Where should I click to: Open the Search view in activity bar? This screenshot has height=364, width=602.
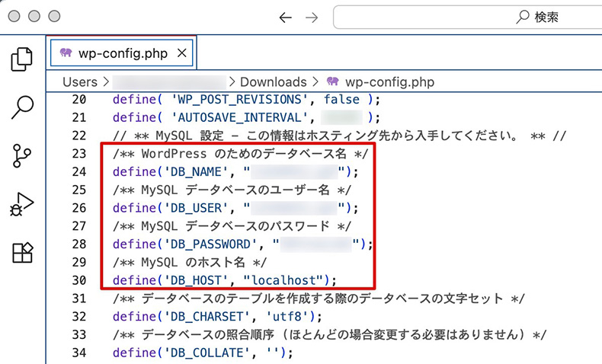coord(22,107)
